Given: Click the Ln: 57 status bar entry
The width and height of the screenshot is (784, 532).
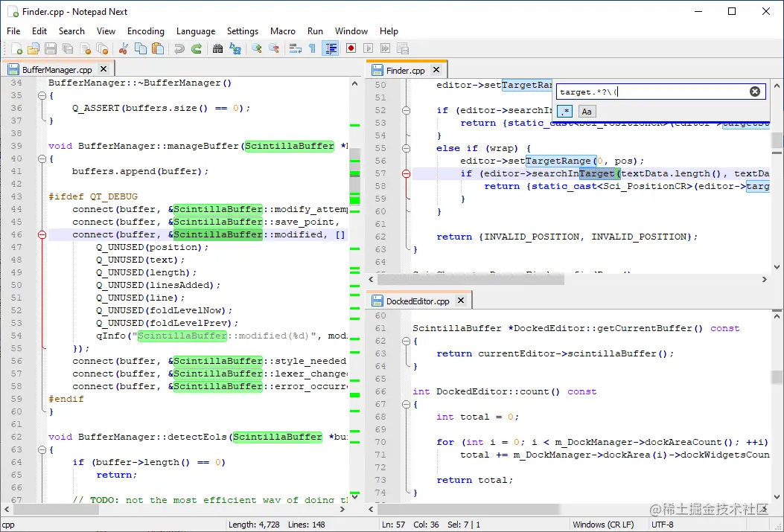Looking at the screenshot, I should pos(394,525).
